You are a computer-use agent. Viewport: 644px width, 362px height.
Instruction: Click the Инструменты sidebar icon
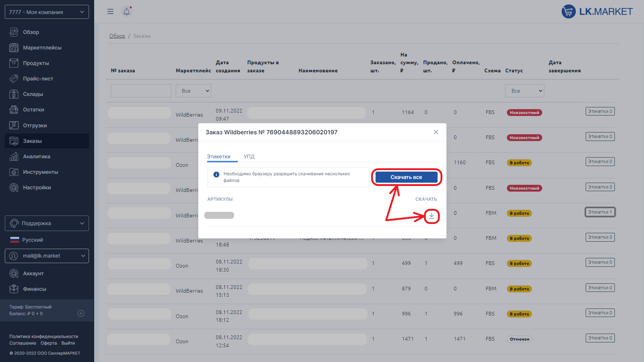(x=14, y=172)
